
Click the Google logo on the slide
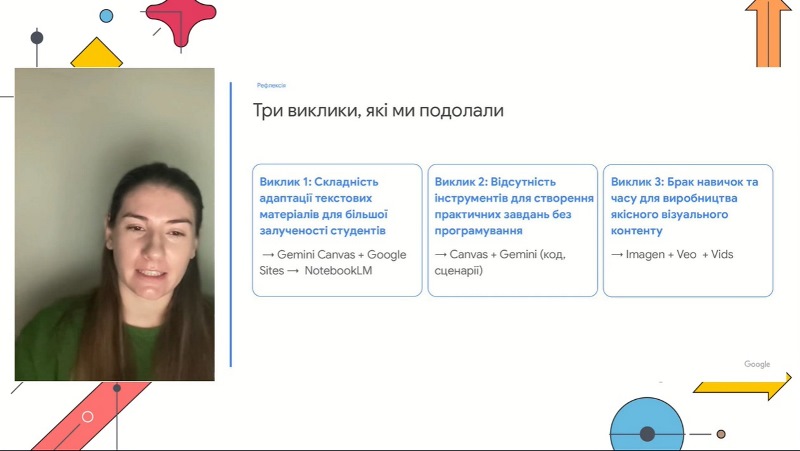(x=757, y=364)
